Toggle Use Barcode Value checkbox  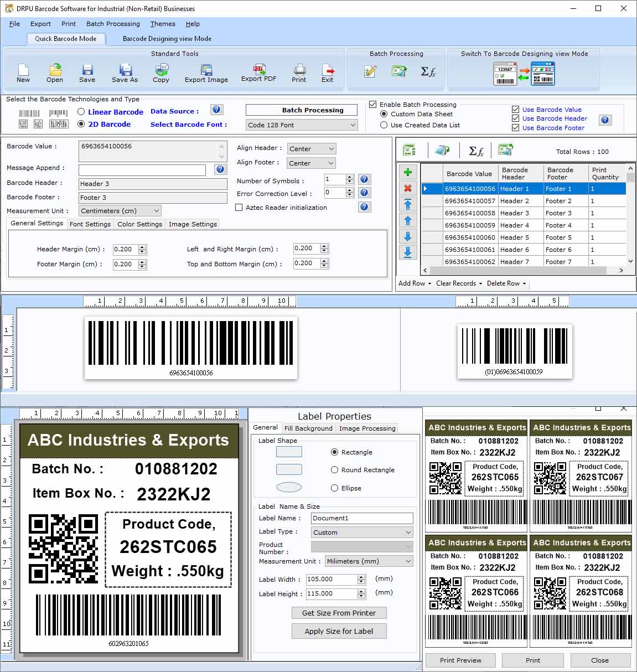tap(515, 110)
